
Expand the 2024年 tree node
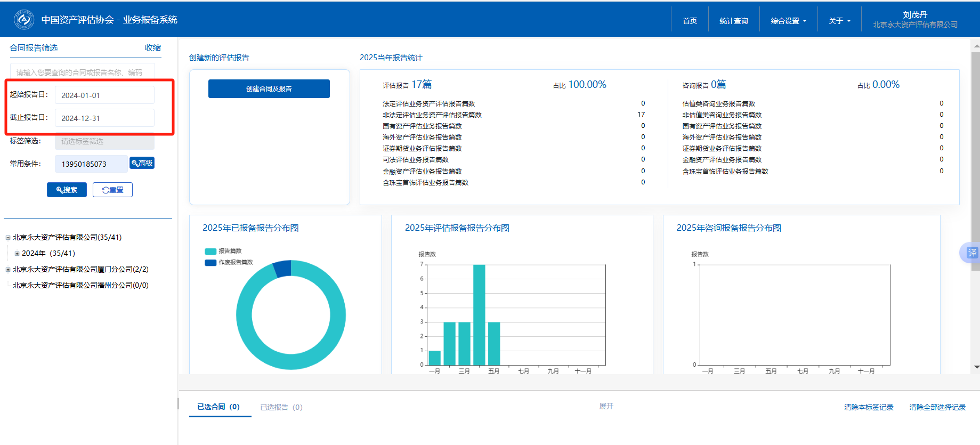(x=17, y=254)
